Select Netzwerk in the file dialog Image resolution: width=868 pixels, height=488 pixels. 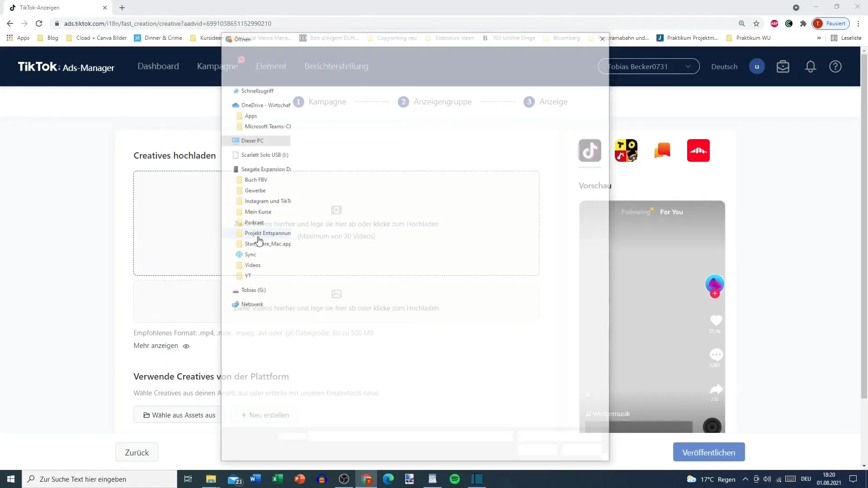click(x=248, y=304)
